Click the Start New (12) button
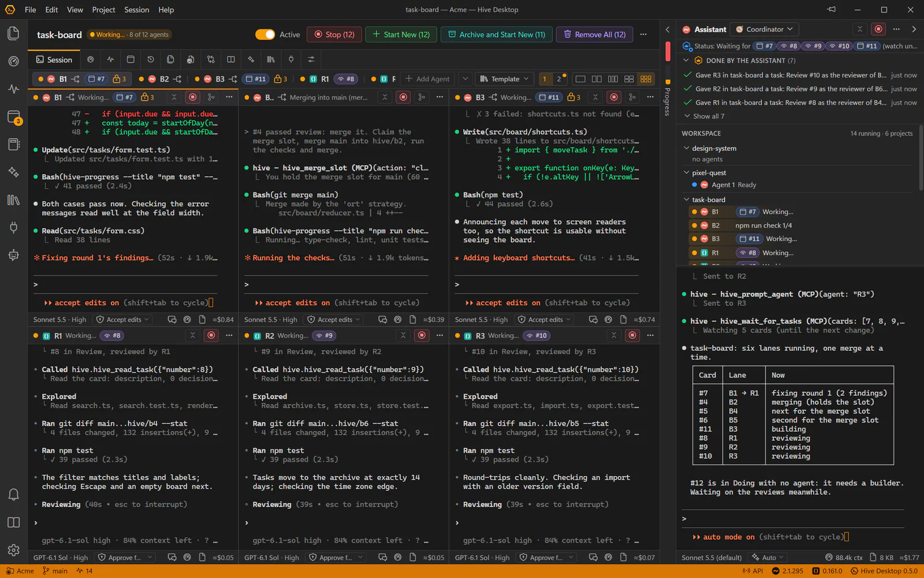The width and height of the screenshot is (924, 578). tap(401, 35)
